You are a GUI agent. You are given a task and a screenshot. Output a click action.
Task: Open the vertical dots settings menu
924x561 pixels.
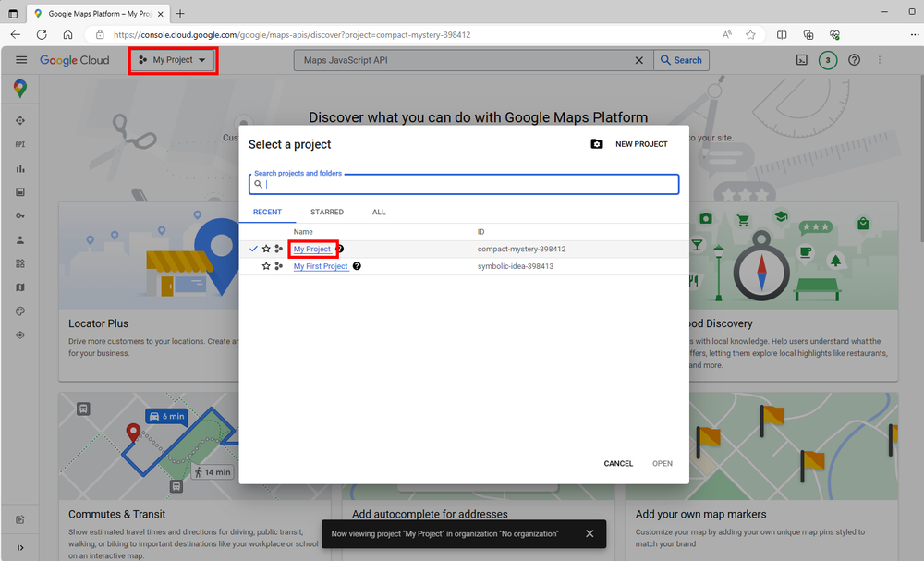[x=880, y=60]
